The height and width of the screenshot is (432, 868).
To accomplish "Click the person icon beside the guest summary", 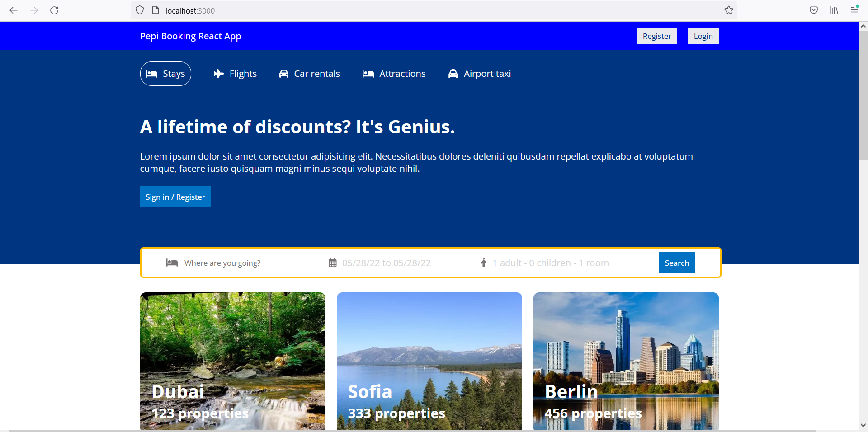I will coord(483,263).
